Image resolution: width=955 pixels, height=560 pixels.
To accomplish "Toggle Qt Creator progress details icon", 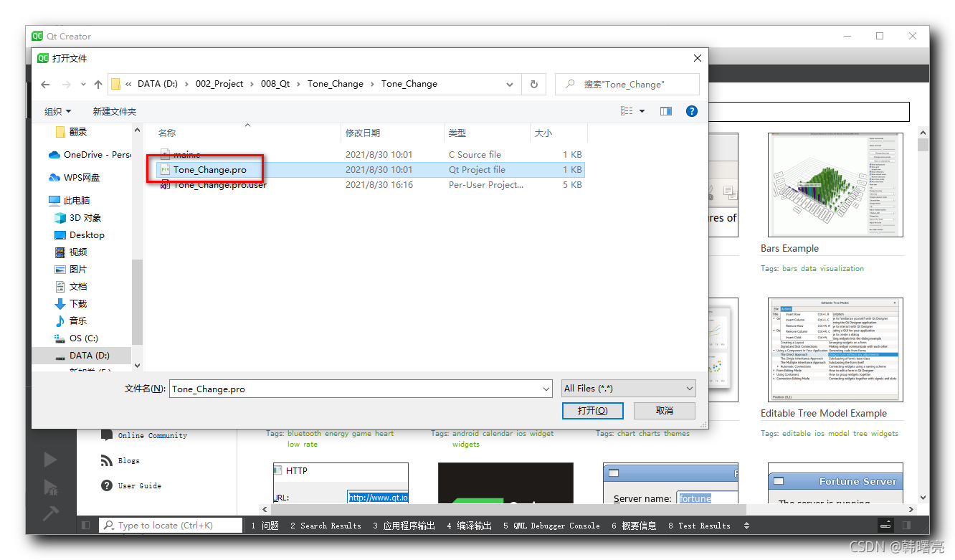I will [886, 526].
